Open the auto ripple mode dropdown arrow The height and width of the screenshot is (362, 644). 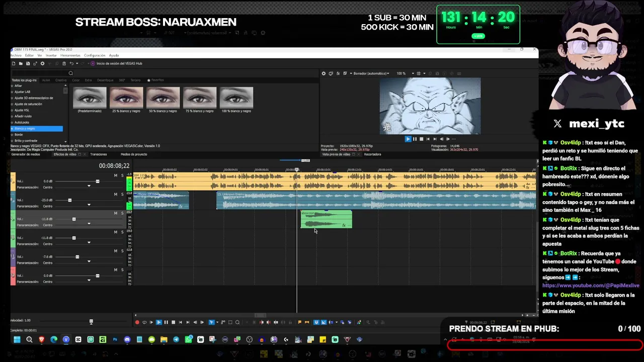336,322
